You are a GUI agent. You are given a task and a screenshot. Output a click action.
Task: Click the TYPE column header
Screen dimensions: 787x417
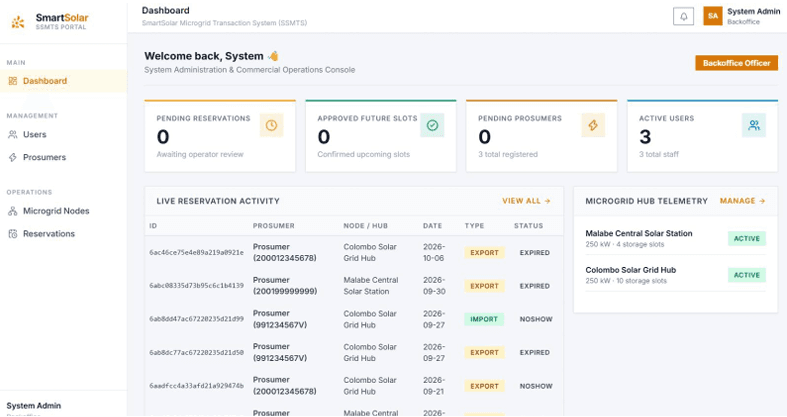tap(474, 226)
